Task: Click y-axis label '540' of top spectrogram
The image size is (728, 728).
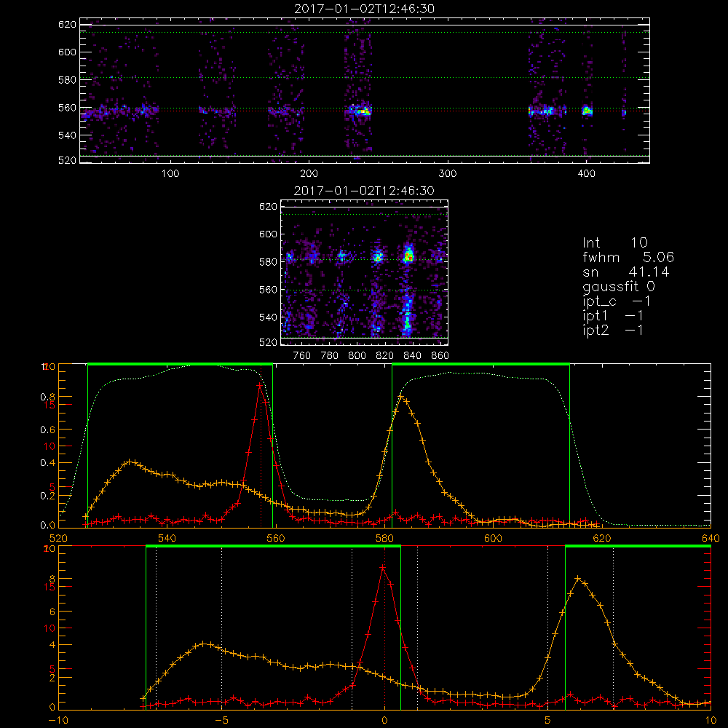Action: [67, 135]
